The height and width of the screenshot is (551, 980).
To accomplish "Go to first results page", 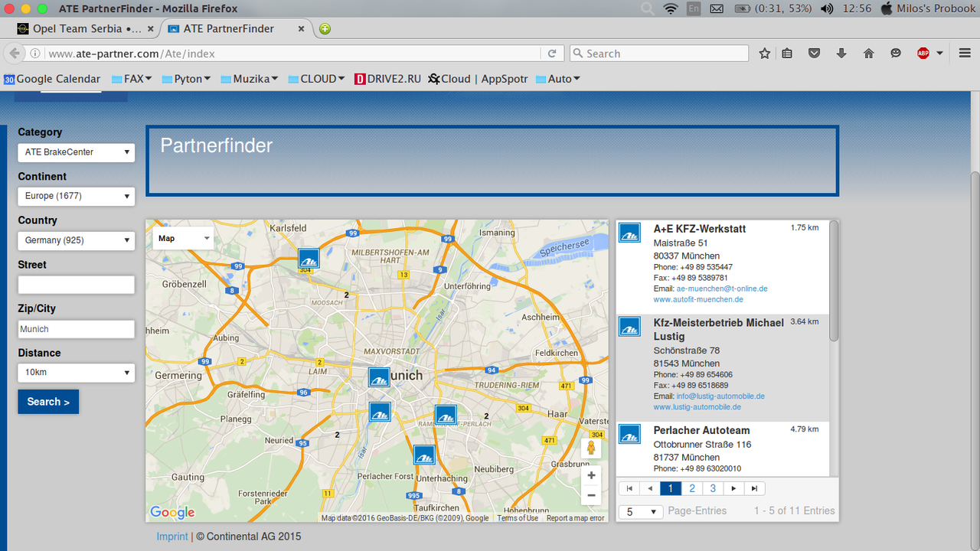I will (629, 488).
